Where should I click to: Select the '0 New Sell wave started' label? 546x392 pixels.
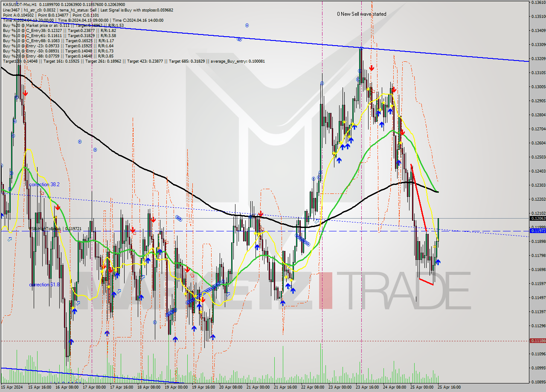[361, 14]
